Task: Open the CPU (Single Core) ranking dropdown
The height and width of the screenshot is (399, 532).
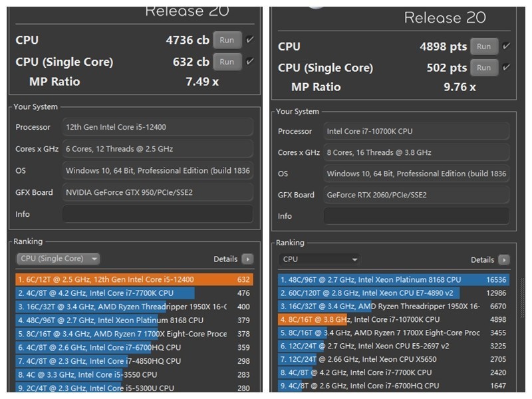Action: (x=58, y=259)
